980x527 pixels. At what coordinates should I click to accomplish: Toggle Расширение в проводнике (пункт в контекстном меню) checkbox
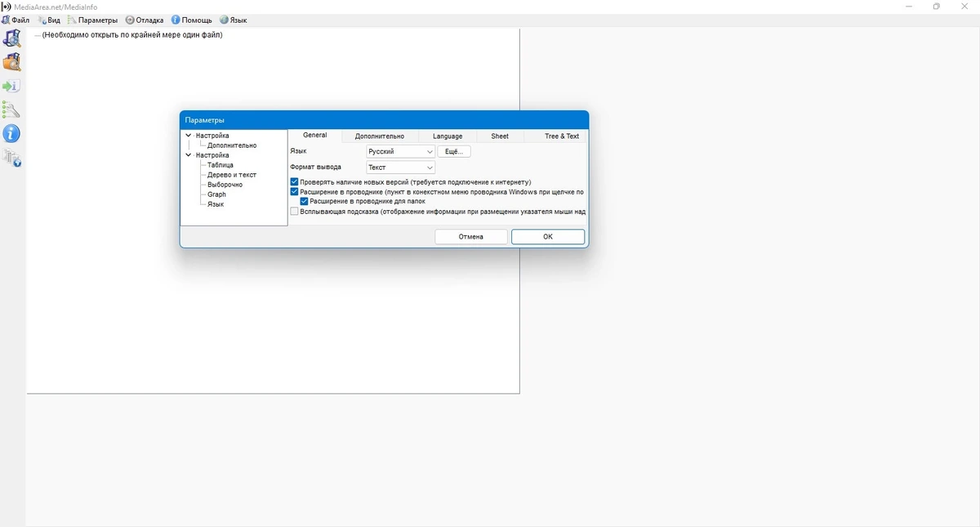click(x=295, y=192)
